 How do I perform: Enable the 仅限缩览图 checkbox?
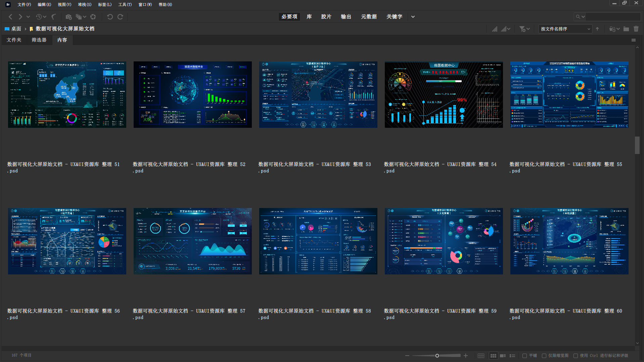pyautogui.click(x=544, y=356)
